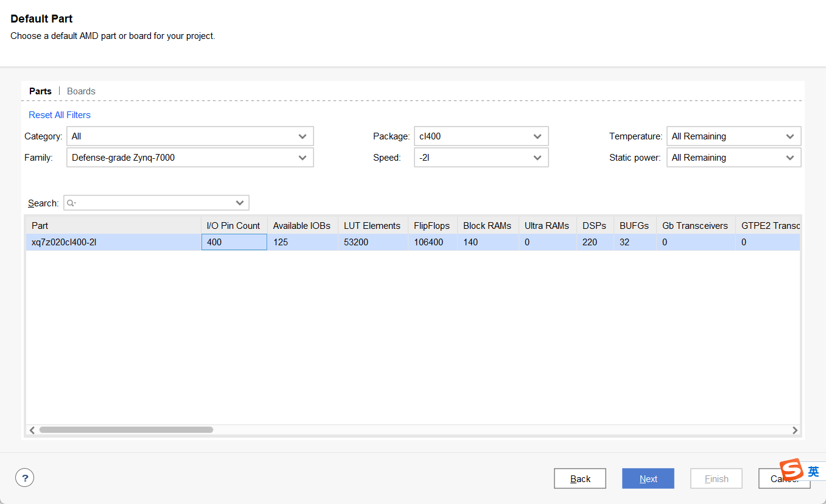
Task: Expand the Family dropdown list
Action: tap(190, 158)
